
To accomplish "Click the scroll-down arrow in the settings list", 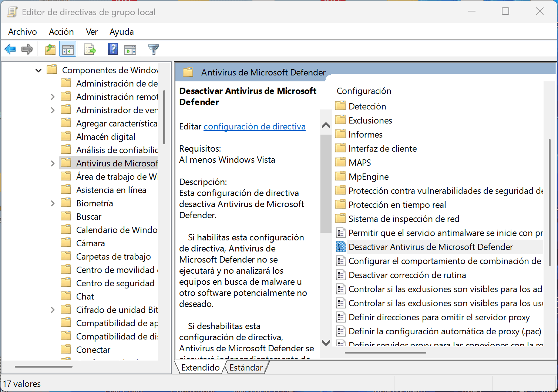I will point(326,343).
